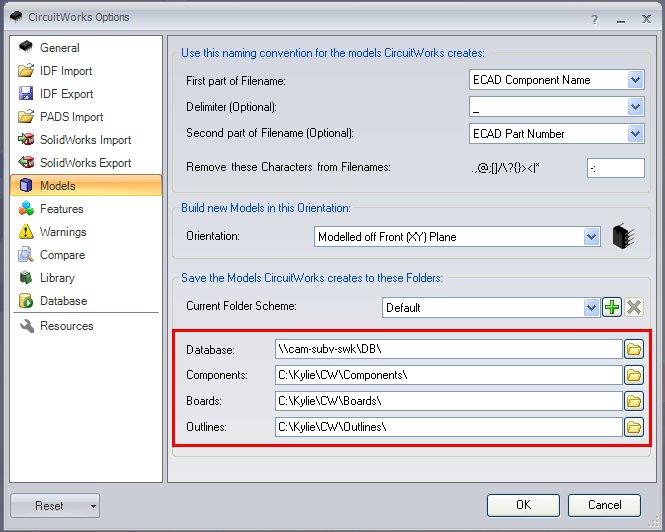The image size is (665, 532).
Task: Click the Outlines path text field
Action: pyautogui.click(x=449, y=427)
